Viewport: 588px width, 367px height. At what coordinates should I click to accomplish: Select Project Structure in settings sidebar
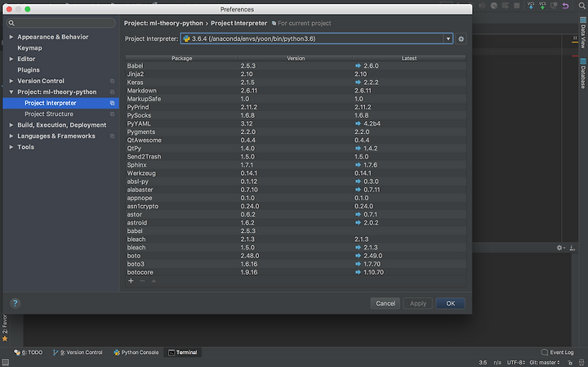pyautogui.click(x=49, y=114)
